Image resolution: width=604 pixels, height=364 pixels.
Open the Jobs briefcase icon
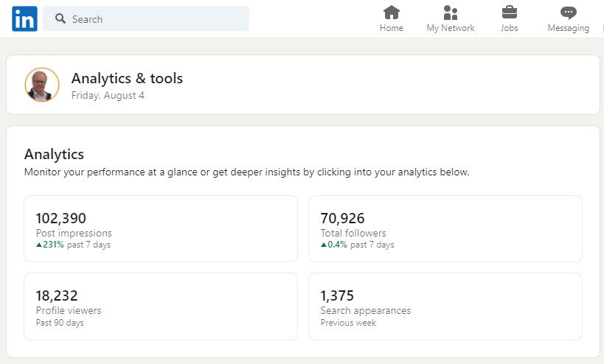pos(510,13)
